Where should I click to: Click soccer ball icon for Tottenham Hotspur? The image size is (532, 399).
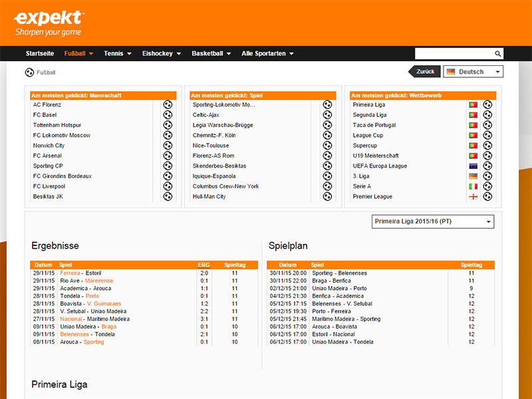click(168, 125)
